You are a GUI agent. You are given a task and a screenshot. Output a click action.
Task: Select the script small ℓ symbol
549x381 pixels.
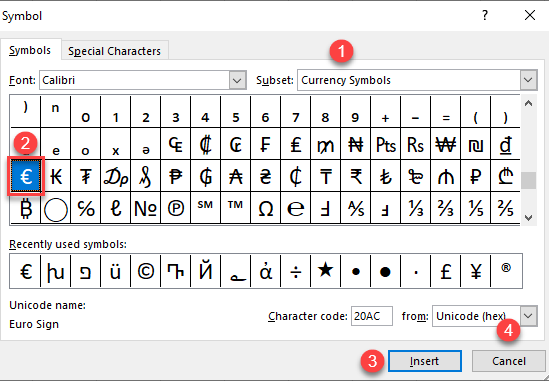[x=116, y=208]
